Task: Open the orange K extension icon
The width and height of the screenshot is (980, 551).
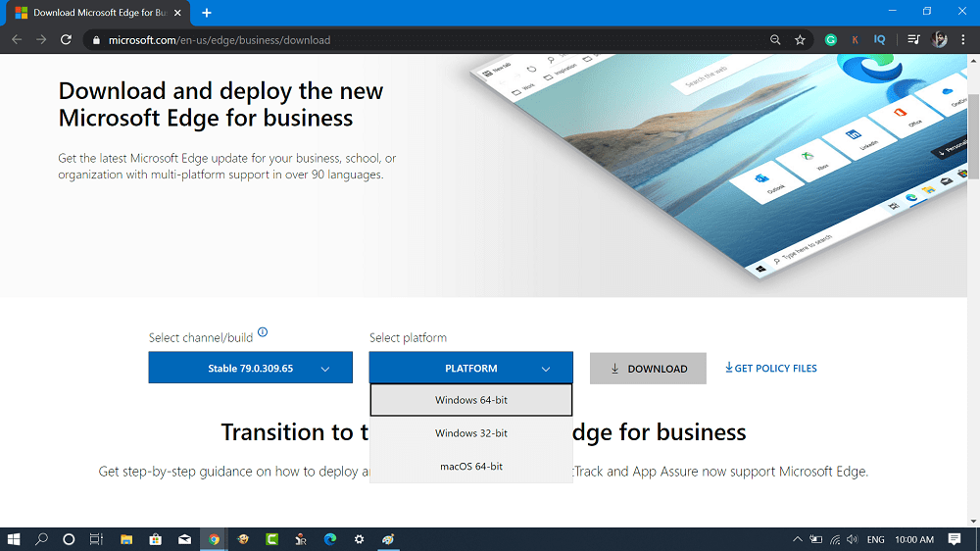Action: click(855, 40)
